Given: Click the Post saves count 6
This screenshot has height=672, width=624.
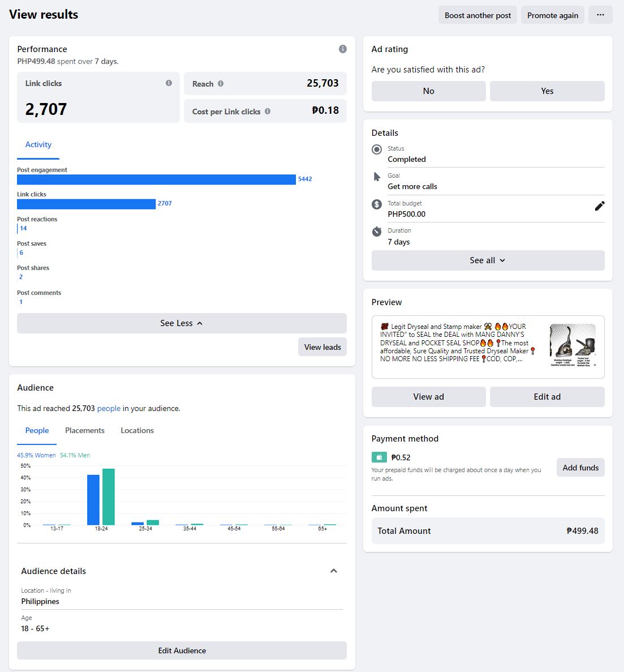Looking at the screenshot, I should pos(21,252).
